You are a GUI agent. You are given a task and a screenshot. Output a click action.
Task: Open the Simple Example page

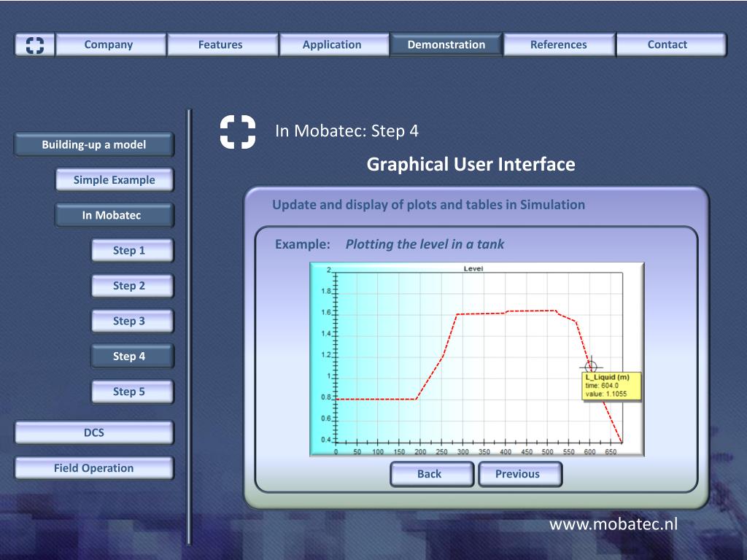click(115, 180)
